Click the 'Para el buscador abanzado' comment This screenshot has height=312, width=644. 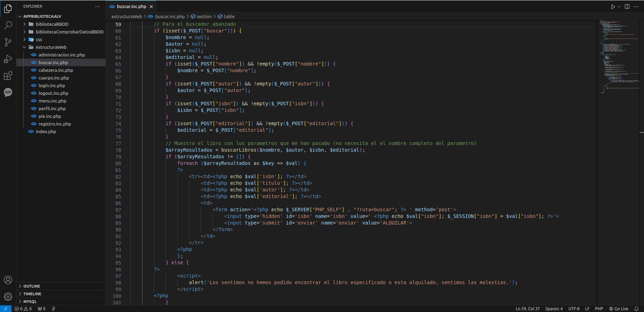[x=195, y=24]
